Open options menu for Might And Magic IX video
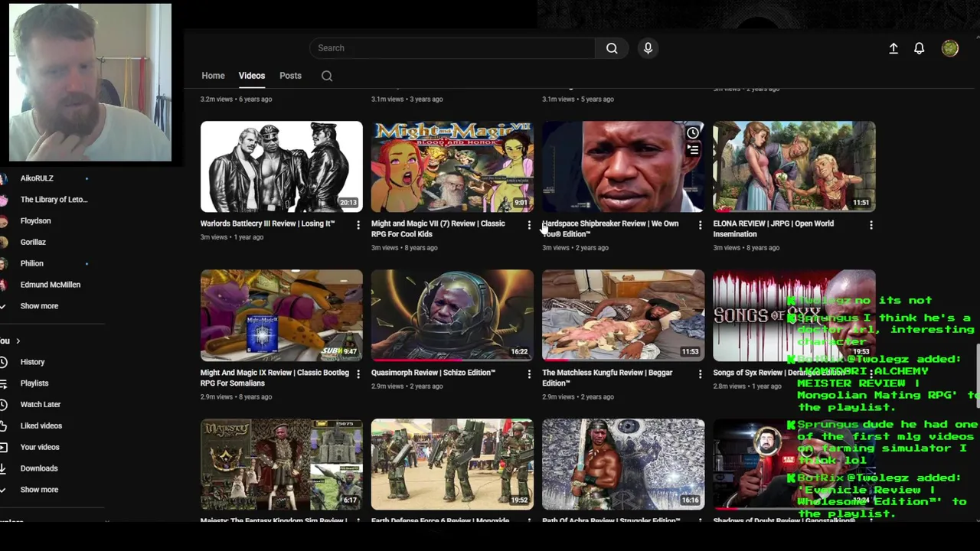Screen dimensions: 980x551 tap(358, 374)
